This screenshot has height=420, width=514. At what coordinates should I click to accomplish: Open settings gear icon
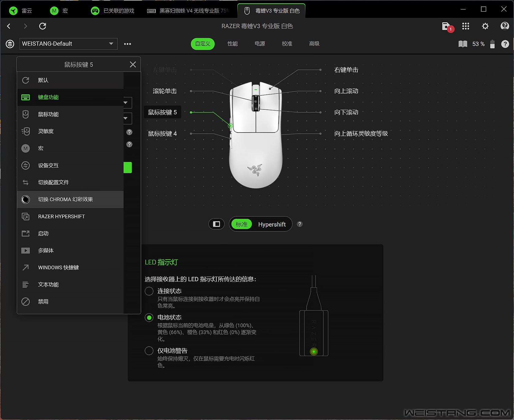[x=485, y=26]
